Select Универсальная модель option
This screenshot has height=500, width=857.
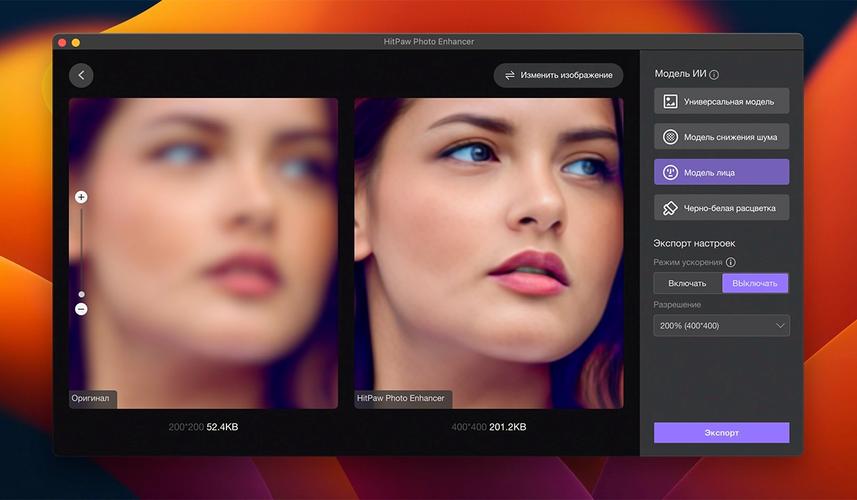pyautogui.click(x=721, y=101)
